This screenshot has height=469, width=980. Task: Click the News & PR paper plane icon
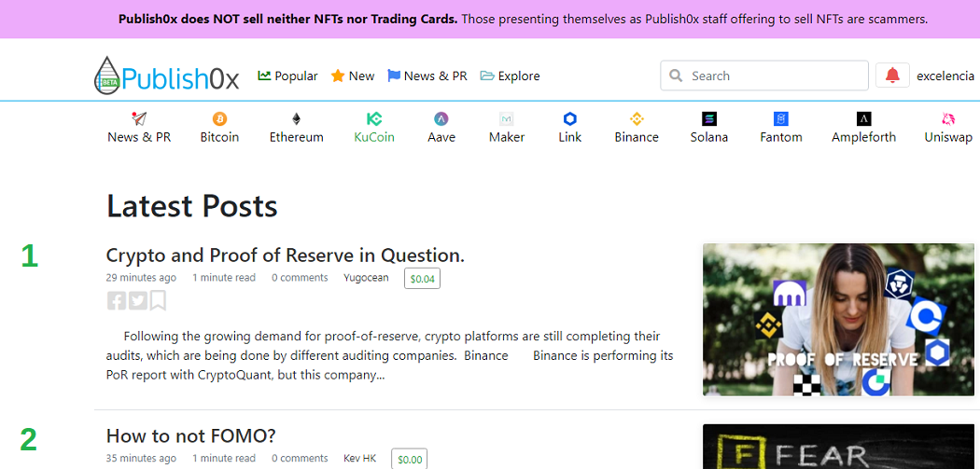click(139, 118)
